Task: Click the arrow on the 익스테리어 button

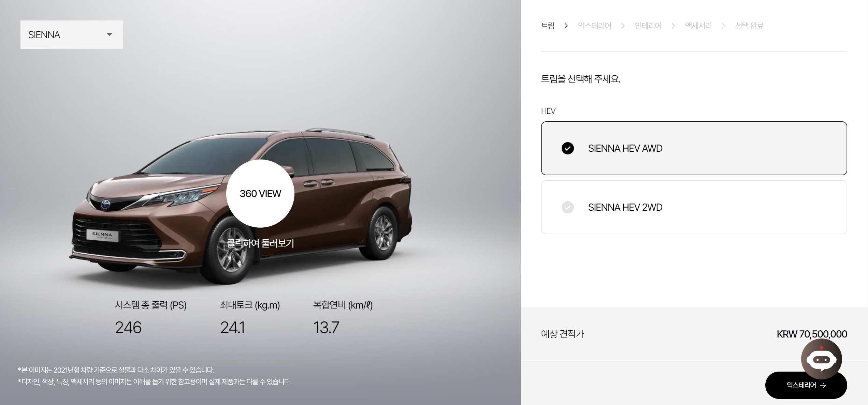Action: (x=823, y=385)
